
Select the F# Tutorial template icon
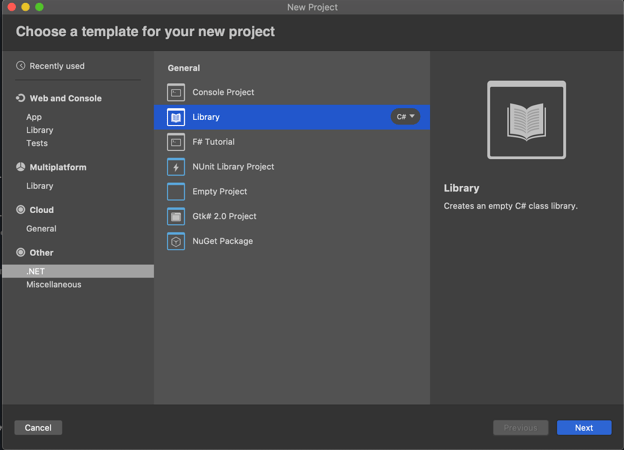(176, 142)
